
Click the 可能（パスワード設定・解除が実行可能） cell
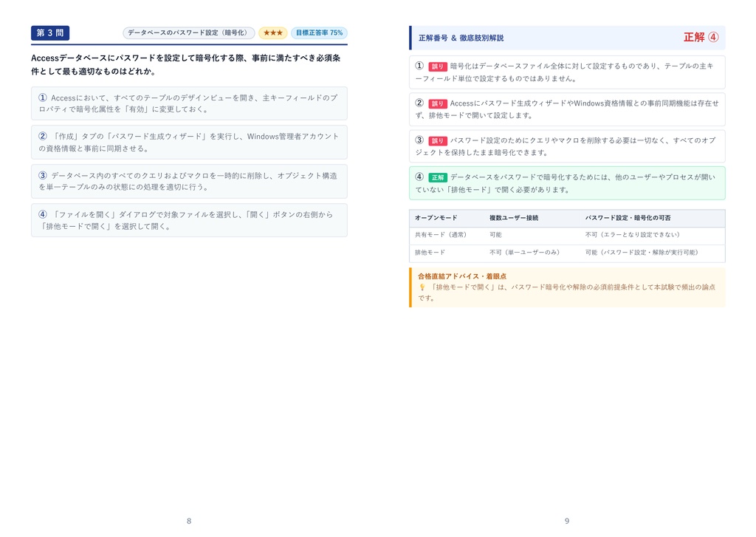coord(642,253)
